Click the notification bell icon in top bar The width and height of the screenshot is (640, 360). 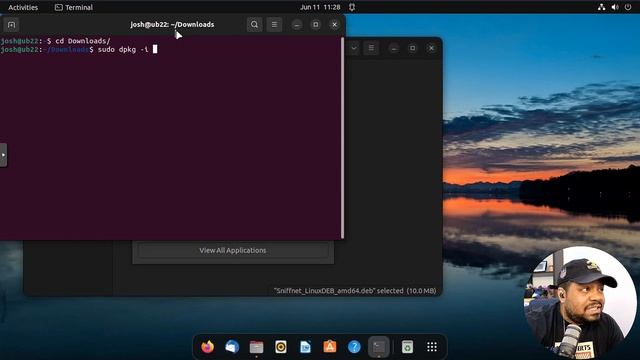(x=352, y=7)
